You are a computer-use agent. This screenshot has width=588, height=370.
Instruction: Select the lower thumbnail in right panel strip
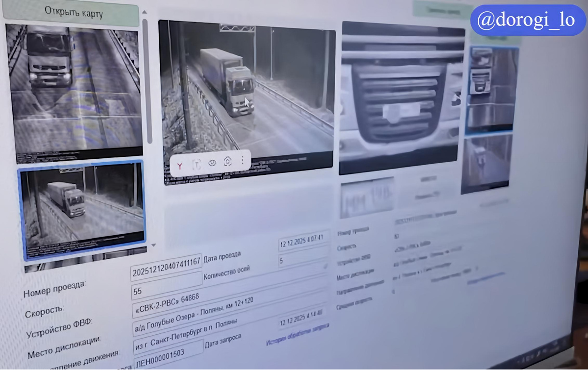pyautogui.click(x=486, y=164)
